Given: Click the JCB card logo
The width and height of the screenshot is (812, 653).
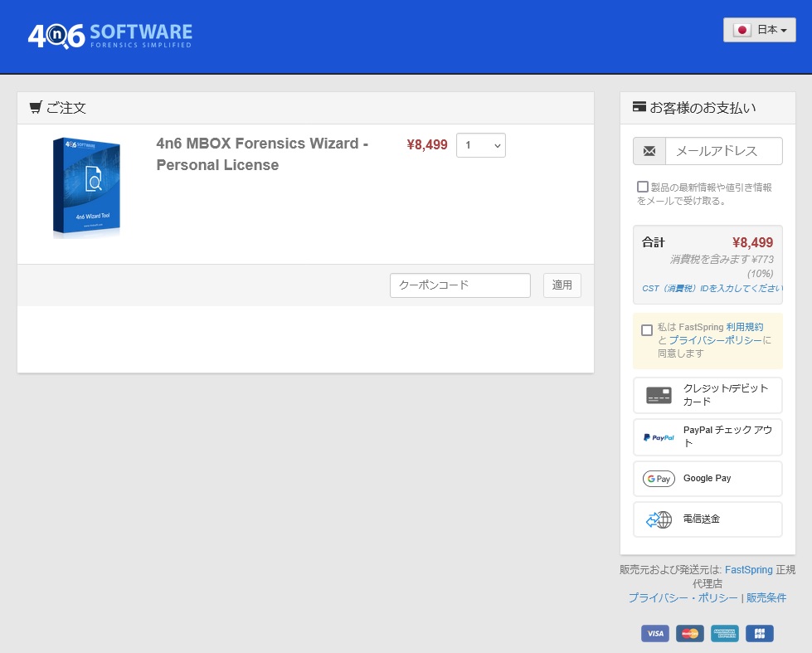Looking at the screenshot, I should [x=759, y=633].
